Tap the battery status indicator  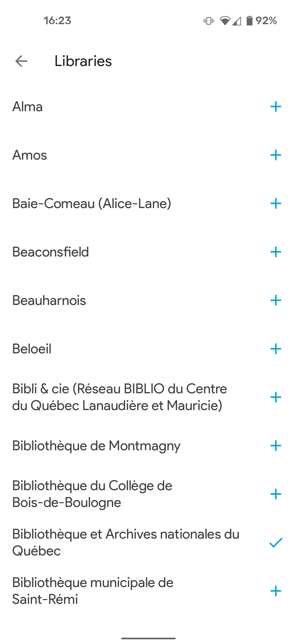[x=249, y=21]
